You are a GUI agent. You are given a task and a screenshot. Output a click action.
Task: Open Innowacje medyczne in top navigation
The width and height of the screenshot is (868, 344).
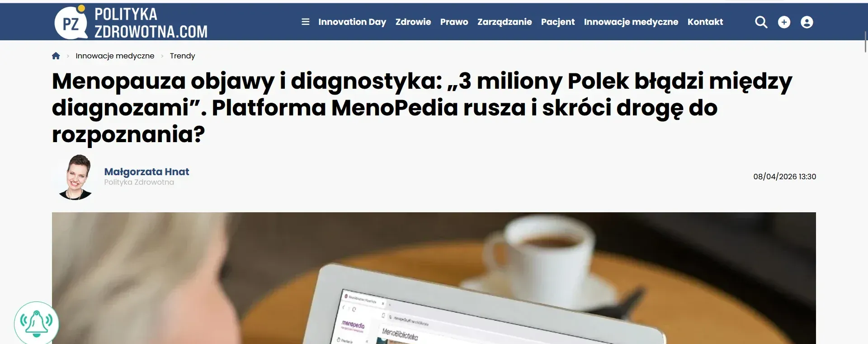(631, 22)
